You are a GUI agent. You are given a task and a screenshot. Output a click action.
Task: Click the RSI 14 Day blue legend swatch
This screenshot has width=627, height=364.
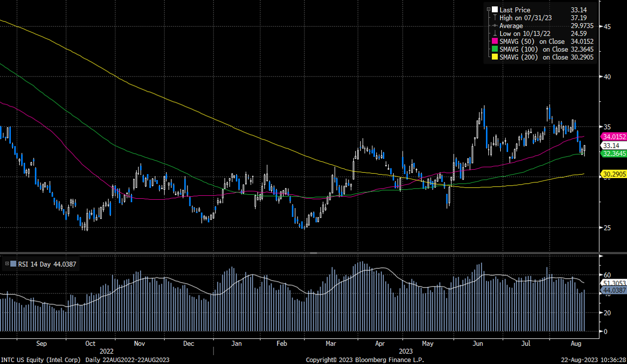click(13, 264)
